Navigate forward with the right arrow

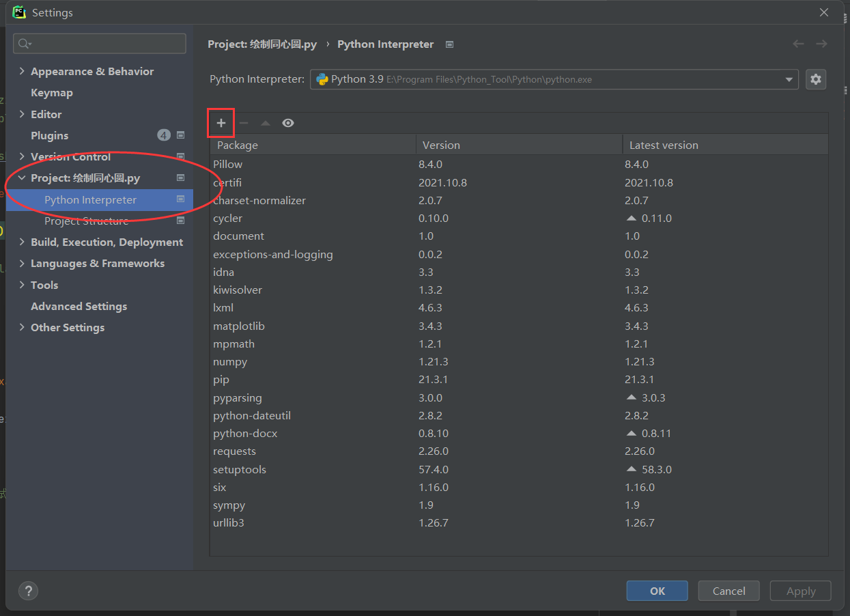point(821,44)
